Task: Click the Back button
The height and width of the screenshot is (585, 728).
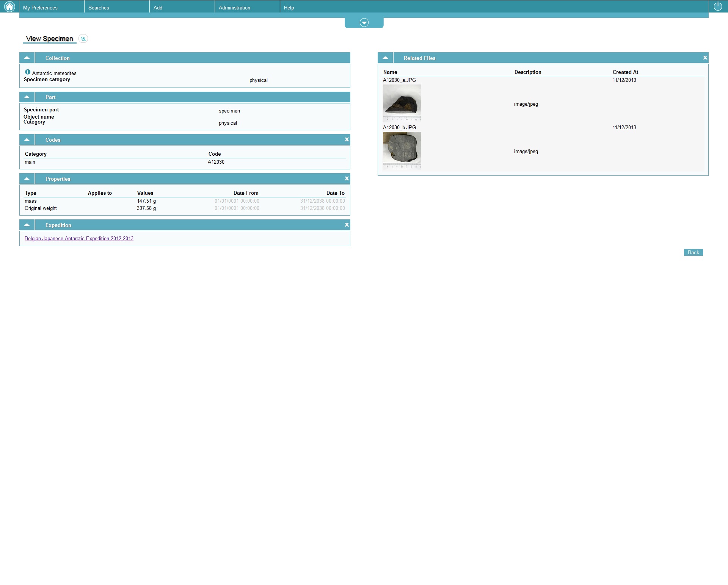Action: coord(693,253)
